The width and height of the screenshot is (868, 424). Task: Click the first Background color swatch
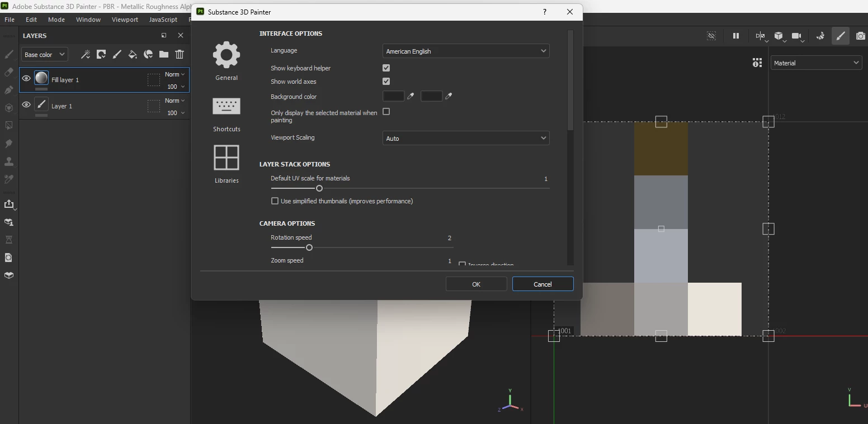click(393, 96)
